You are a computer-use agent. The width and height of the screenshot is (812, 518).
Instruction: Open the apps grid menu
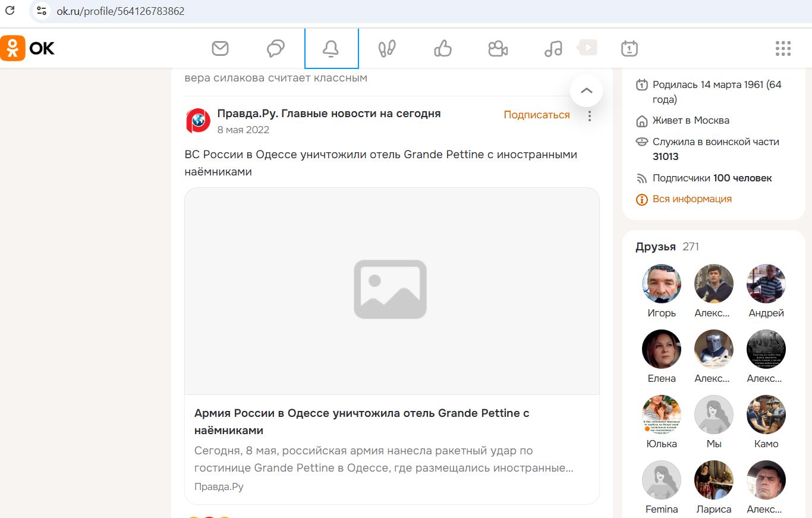pyautogui.click(x=783, y=48)
